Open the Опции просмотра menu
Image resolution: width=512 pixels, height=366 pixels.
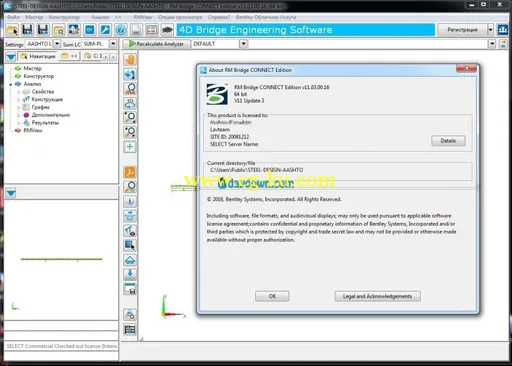(180, 17)
